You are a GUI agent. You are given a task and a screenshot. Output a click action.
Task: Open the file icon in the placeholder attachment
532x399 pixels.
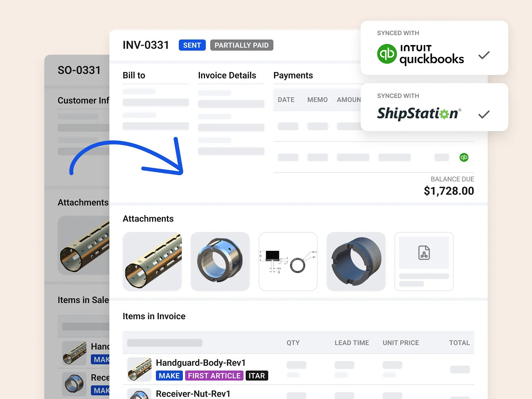pyautogui.click(x=424, y=253)
